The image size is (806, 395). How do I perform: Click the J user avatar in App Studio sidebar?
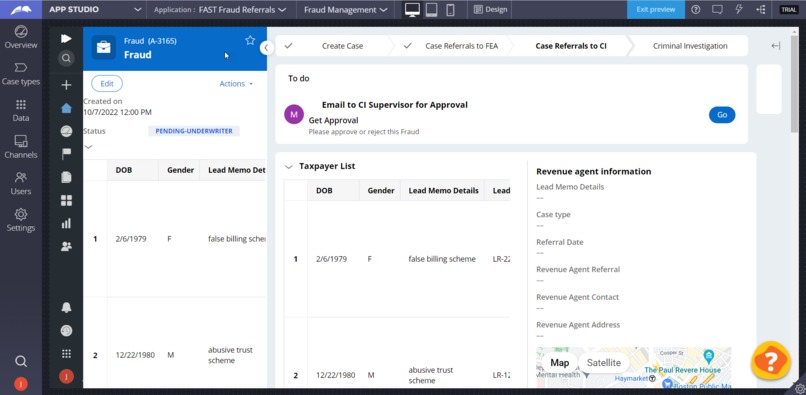pyautogui.click(x=21, y=384)
